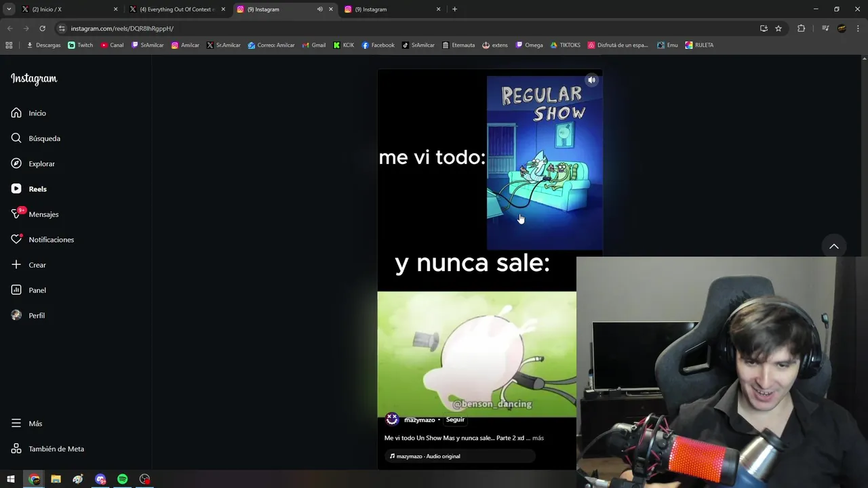The width and height of the screenshot is (868, 488).
Task: Open the Twitch bookmark
Action: pos(81,45)
